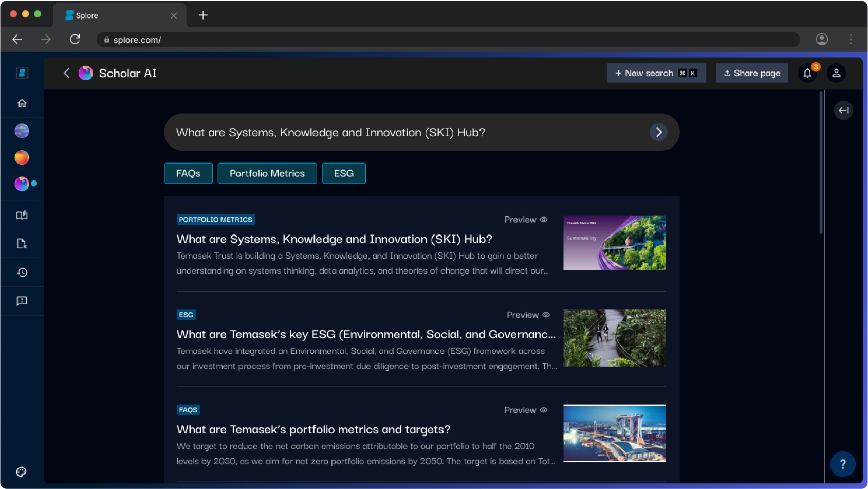Open the blue globe assistant in sidebar

22,131
